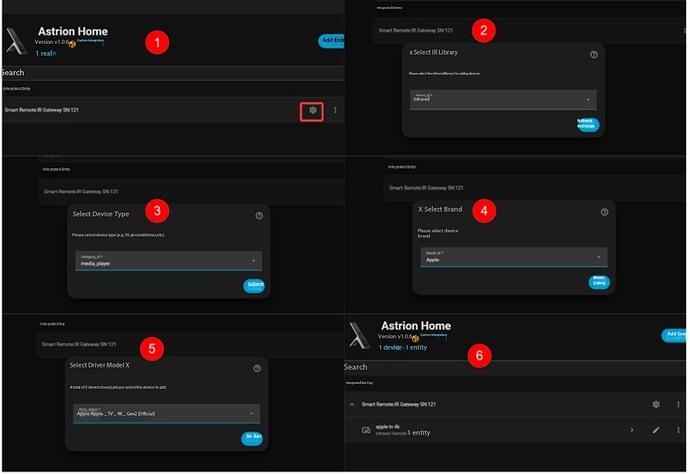Open the media_player device type dropdown
This screenshot has width=690, height=474.
point(169,261)
